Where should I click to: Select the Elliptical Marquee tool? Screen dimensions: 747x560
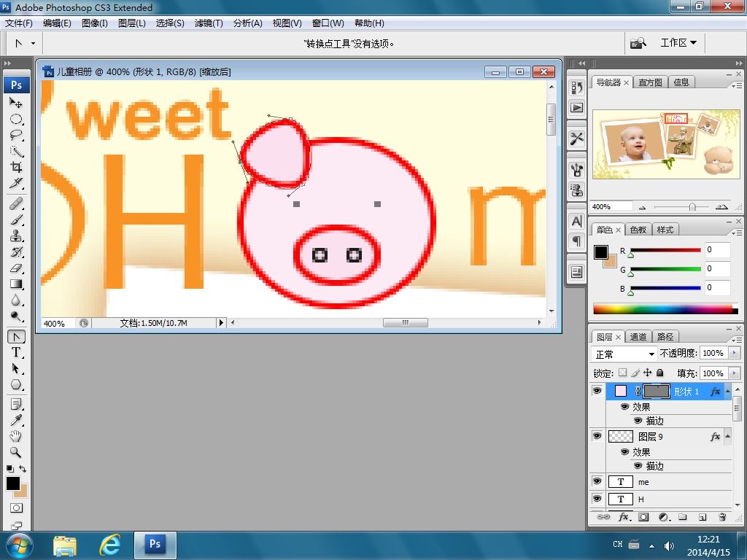(x=16, y=119)
